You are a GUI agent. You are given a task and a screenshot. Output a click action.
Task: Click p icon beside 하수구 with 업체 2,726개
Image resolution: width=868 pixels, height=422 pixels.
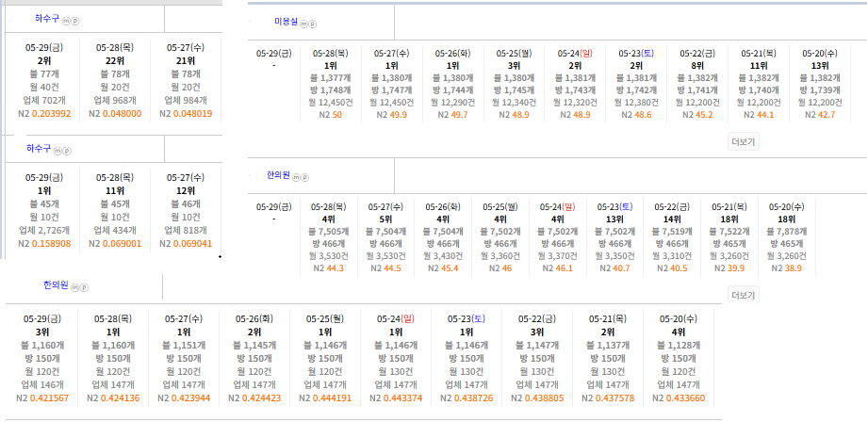point(67,151)
